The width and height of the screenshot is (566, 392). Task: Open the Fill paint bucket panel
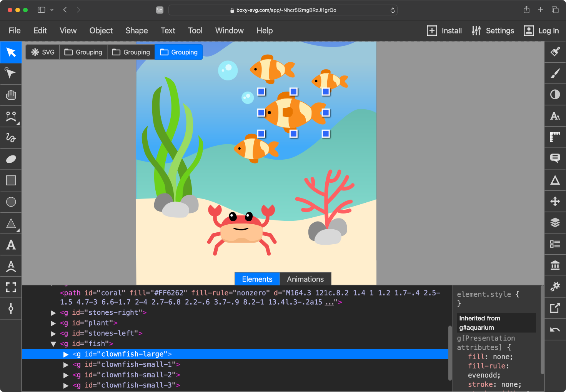(555, 52)
